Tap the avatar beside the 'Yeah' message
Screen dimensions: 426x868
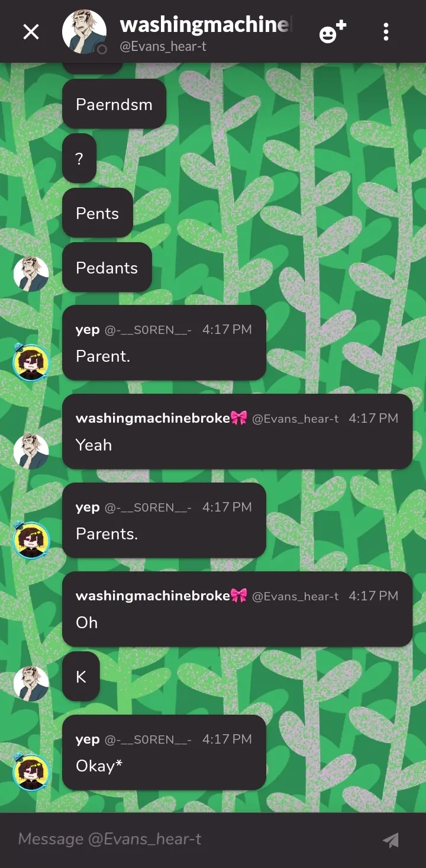tap(31, 451)
